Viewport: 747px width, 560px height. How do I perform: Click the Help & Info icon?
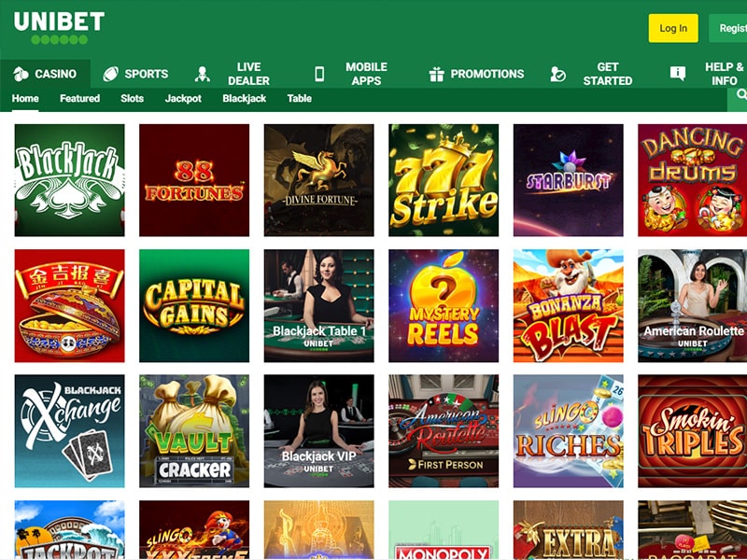click(678, 74)
